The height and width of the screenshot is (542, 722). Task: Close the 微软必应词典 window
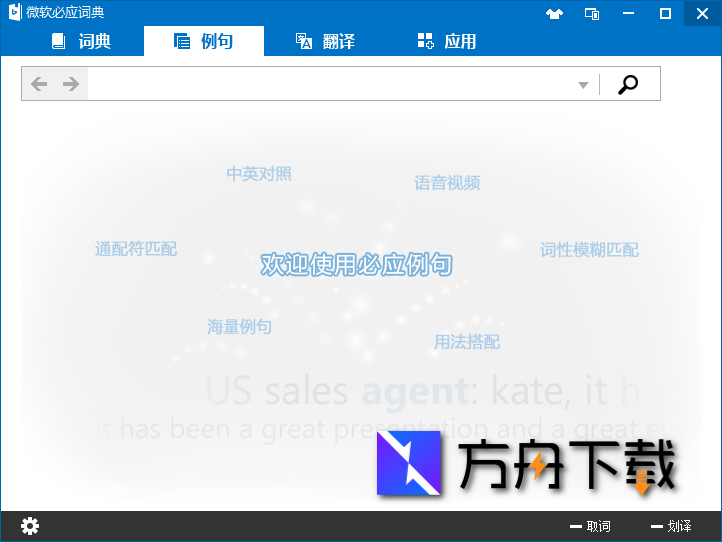coord(702,13)
